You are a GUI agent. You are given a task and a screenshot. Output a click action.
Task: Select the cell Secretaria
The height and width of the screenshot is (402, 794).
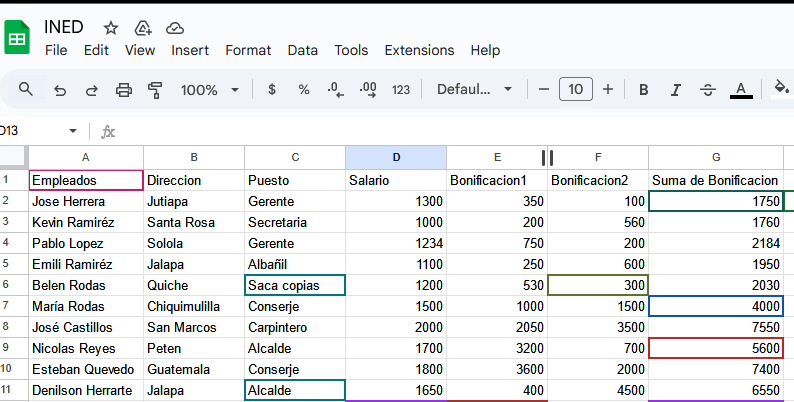[295, 222]
